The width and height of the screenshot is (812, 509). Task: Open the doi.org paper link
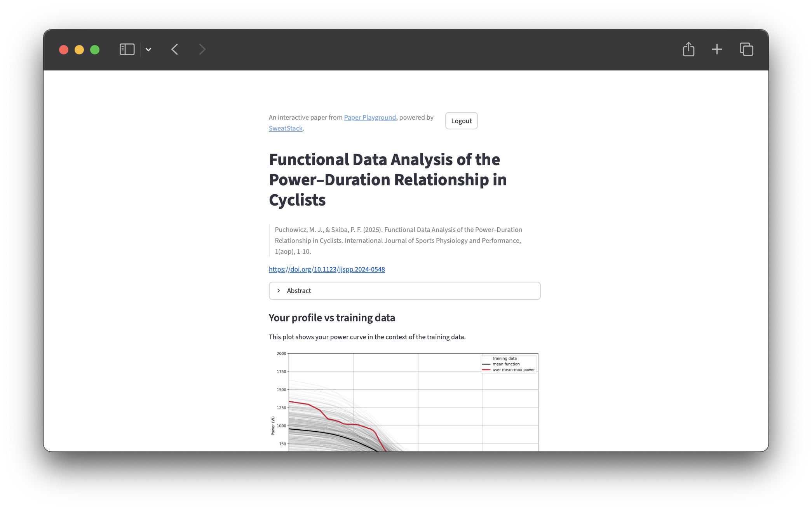coord(327,269)
